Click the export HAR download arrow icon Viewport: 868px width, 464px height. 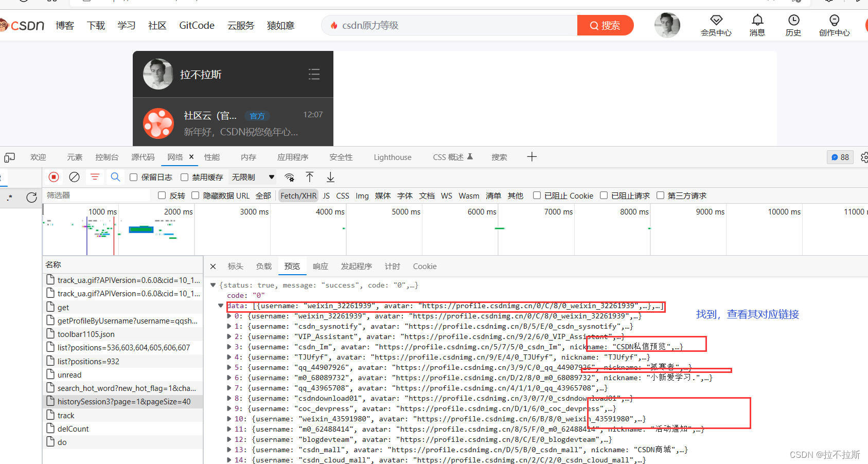point(330,177)
